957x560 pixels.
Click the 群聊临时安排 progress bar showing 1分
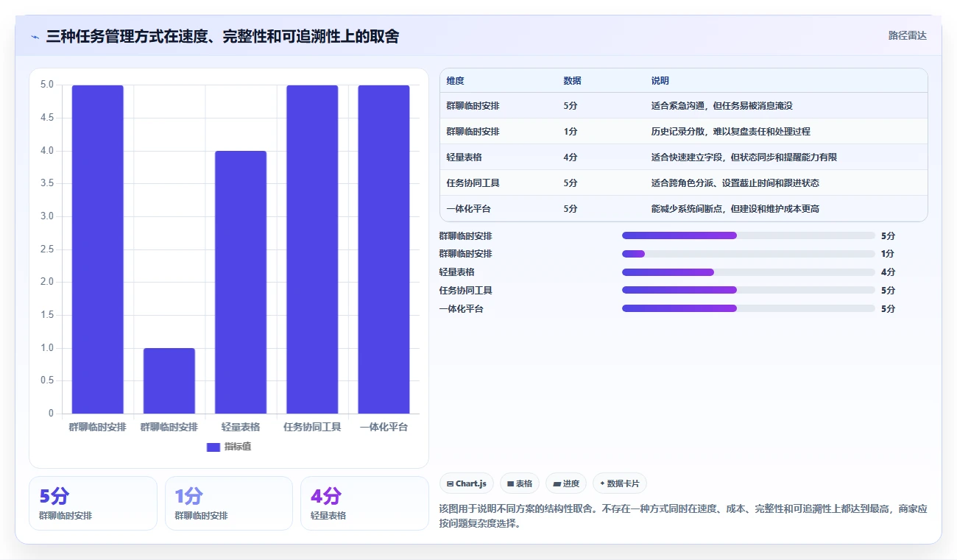point(749,254)
